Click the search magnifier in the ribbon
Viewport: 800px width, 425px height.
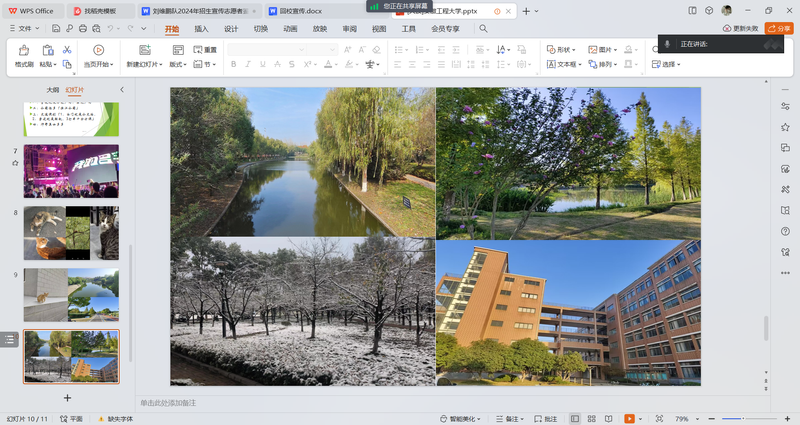pos(483,29)
